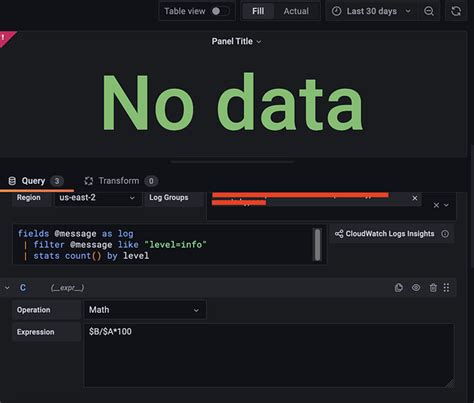Collapse query C row
Viewport: 474px width, 403px height.
point(7,288)
